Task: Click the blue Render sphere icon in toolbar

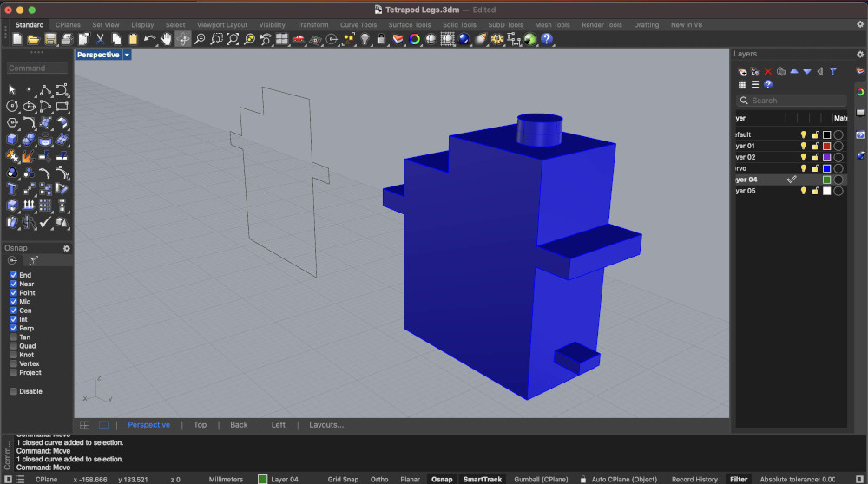Action: tap(464, 39)
